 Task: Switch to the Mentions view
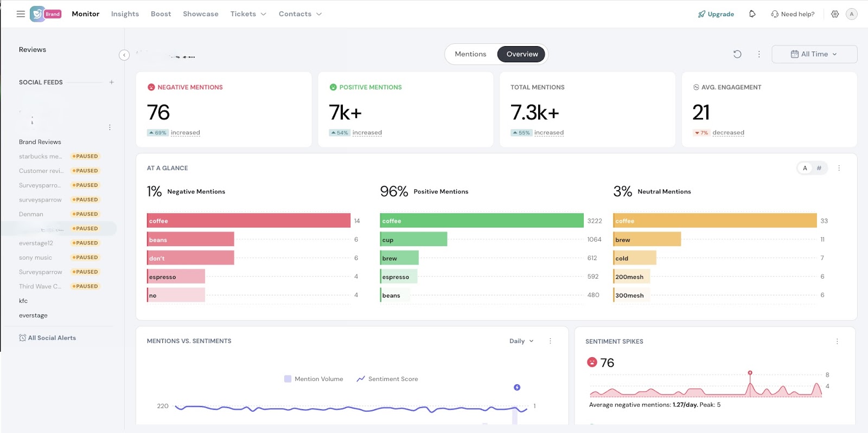pos(470,54)
